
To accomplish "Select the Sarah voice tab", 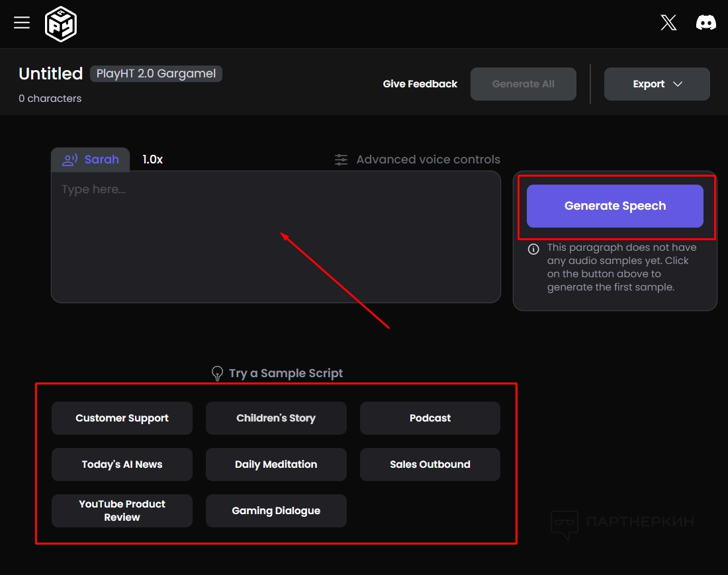I will click(x=91, y=159).
